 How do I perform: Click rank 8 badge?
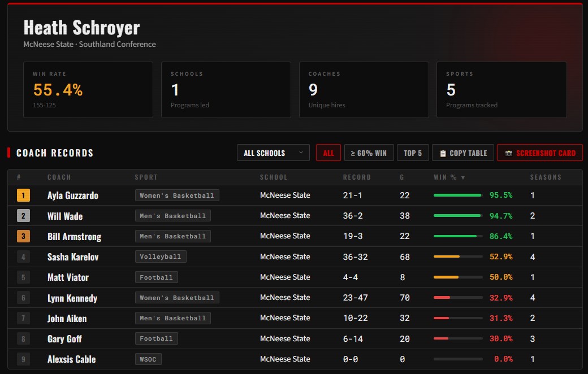(23, 339)
